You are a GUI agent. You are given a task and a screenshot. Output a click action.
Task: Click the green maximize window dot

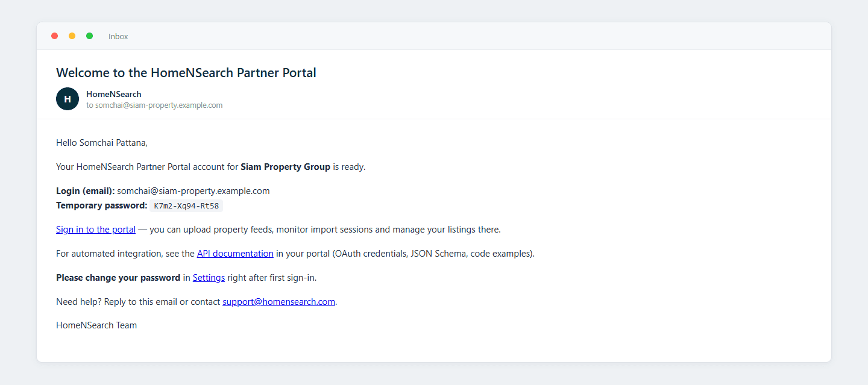coord(90,36)
